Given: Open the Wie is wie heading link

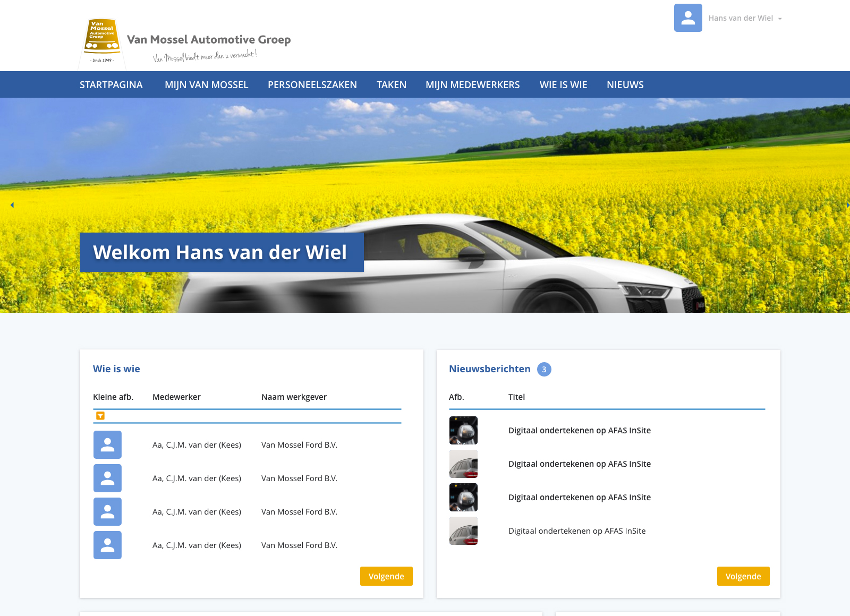Looking at the screenshot, I should [116, 369].
